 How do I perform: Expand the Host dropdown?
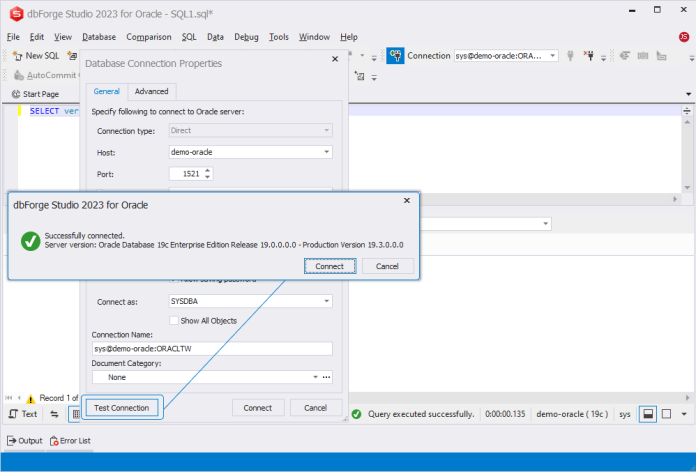pos(327,152)
